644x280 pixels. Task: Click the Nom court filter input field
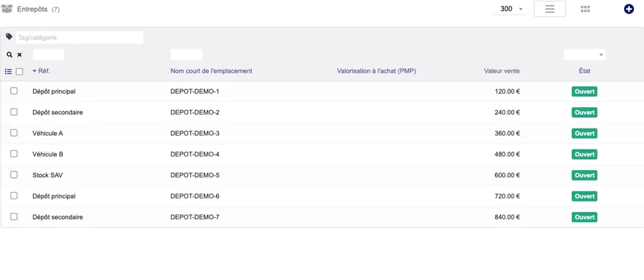coord(186,54)
